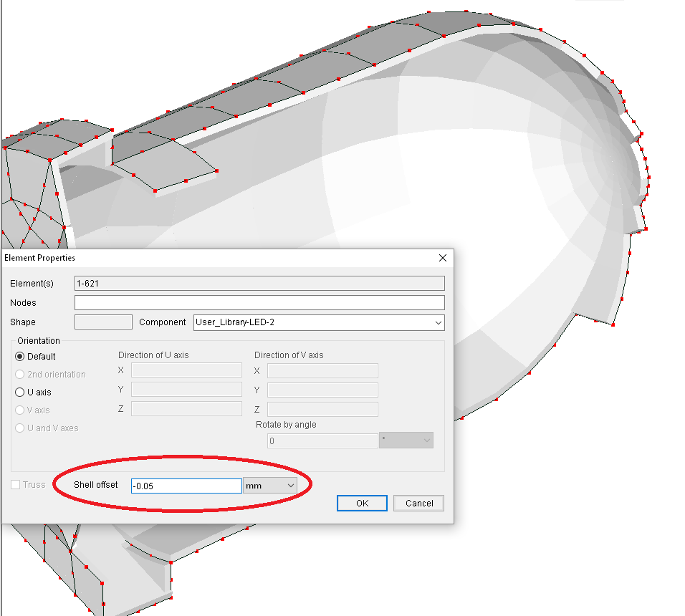This screenshot has height=616, width=685.
Task: Click the Shape field
Action: tap(103, 322)
